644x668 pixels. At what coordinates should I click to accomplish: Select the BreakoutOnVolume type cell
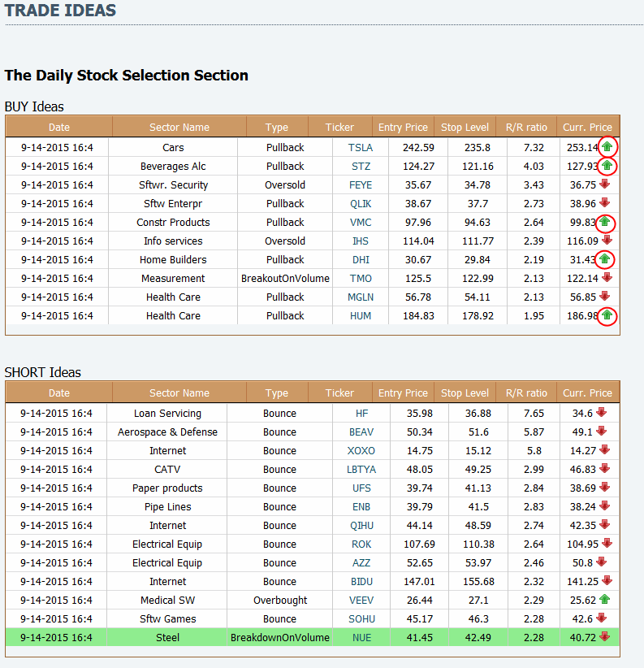pos(285,279)
